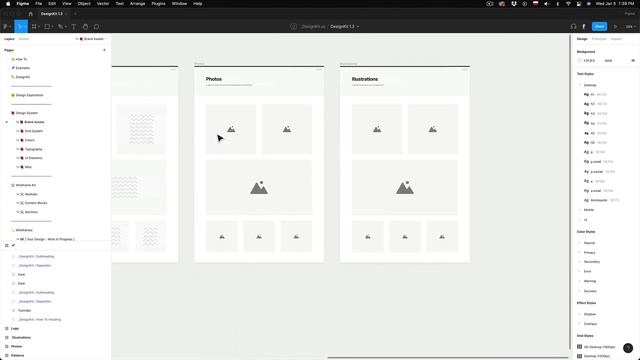
Task: Select the Typography page
Action: 33,149
